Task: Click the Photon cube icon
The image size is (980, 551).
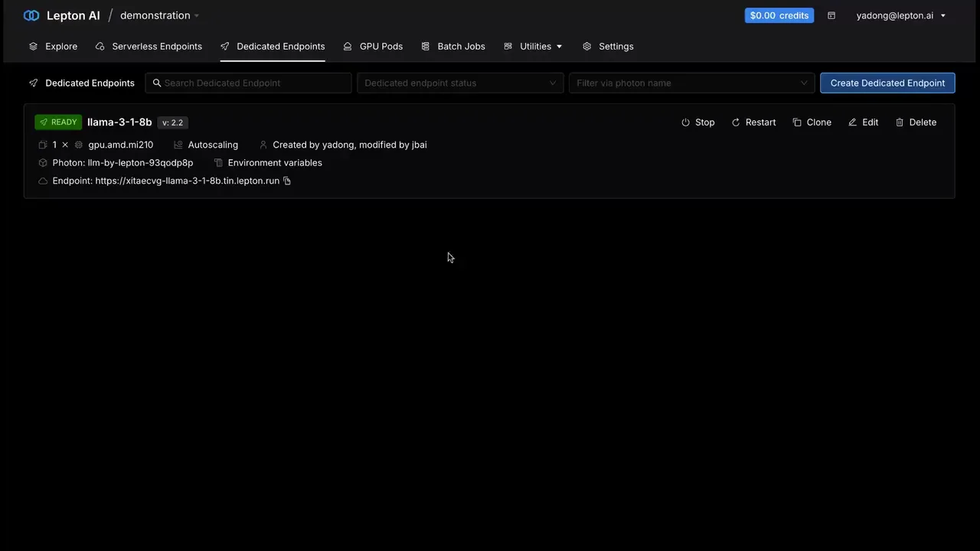Action: [43, 163]
